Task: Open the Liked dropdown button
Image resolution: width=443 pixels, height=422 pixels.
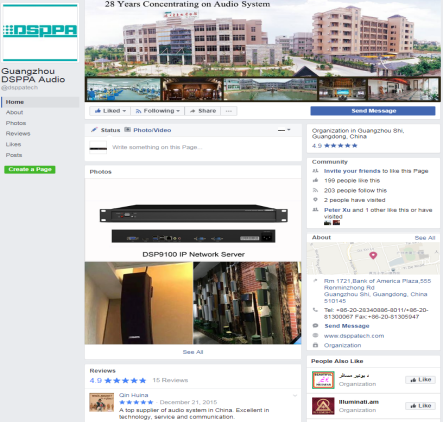Action: click(x=110, y=111)
